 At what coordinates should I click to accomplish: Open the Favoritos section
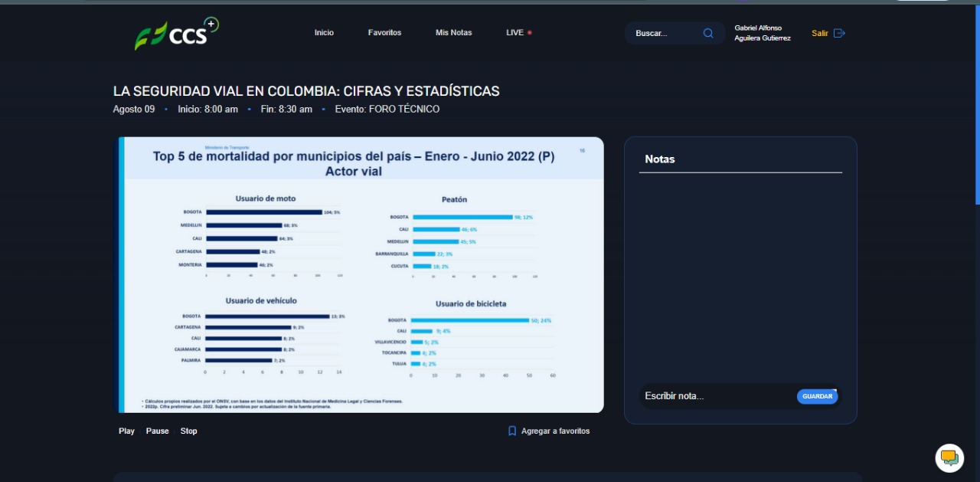[x=384, y=33]
